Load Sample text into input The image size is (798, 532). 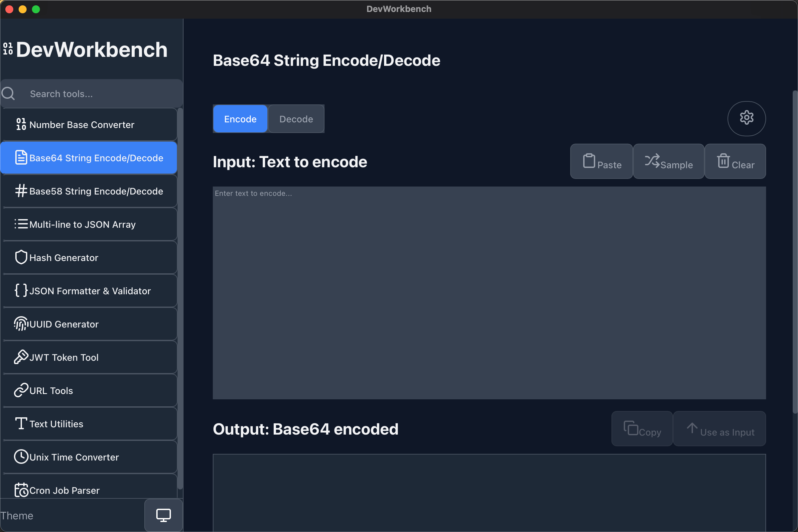point(669,161)
